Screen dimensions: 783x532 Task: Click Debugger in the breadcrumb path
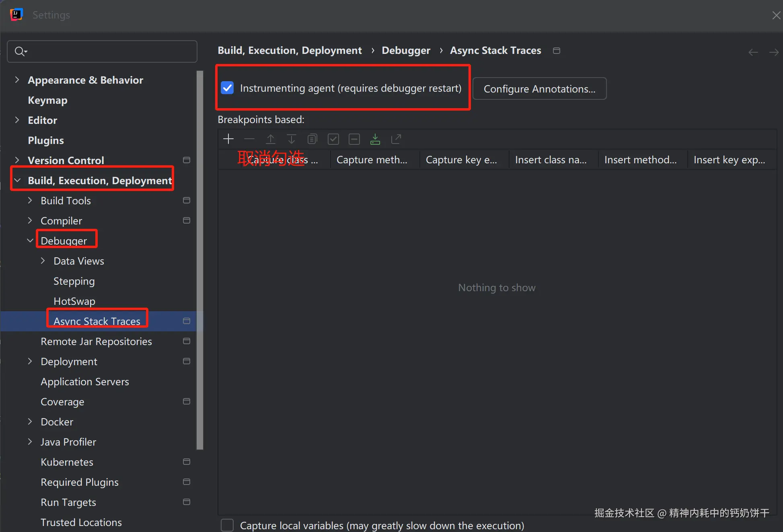pyautogui.click(x=406, y=50)
